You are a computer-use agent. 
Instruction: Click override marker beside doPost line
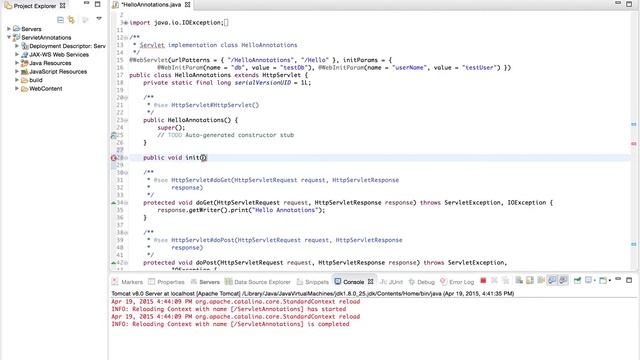click(x=113, y=262)
